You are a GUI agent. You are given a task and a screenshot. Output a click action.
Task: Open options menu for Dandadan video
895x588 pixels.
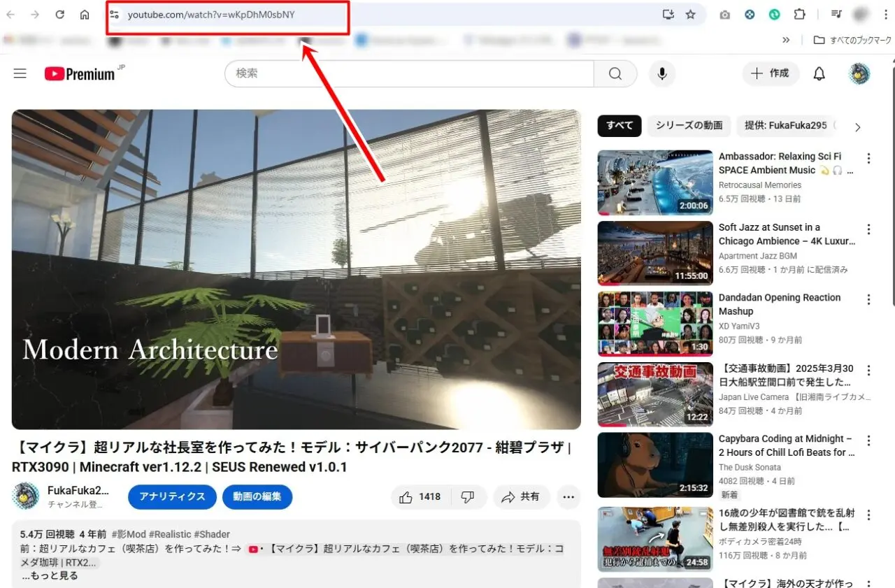click(x=869, y=299)
